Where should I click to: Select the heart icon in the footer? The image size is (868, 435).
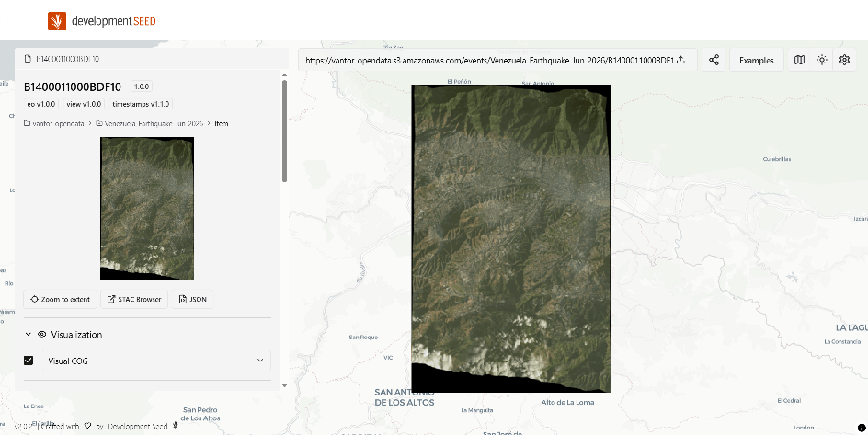point(87,426)
